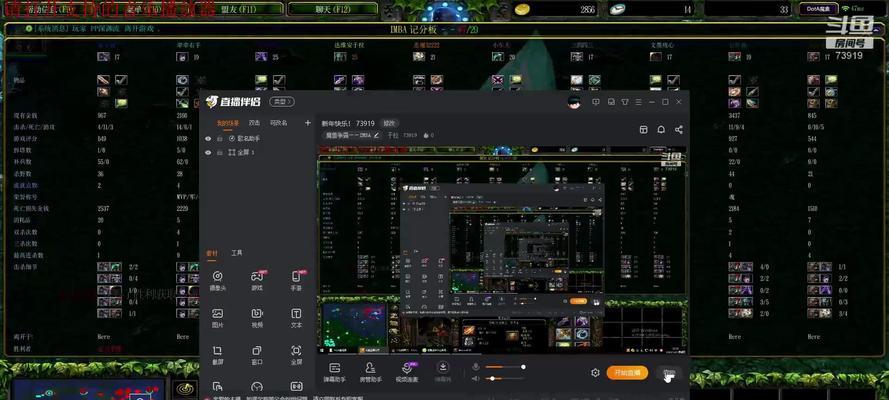Switch to the 我的场景 scene tab
This screenshot has height=400, width=889.
tap(228, 123)
